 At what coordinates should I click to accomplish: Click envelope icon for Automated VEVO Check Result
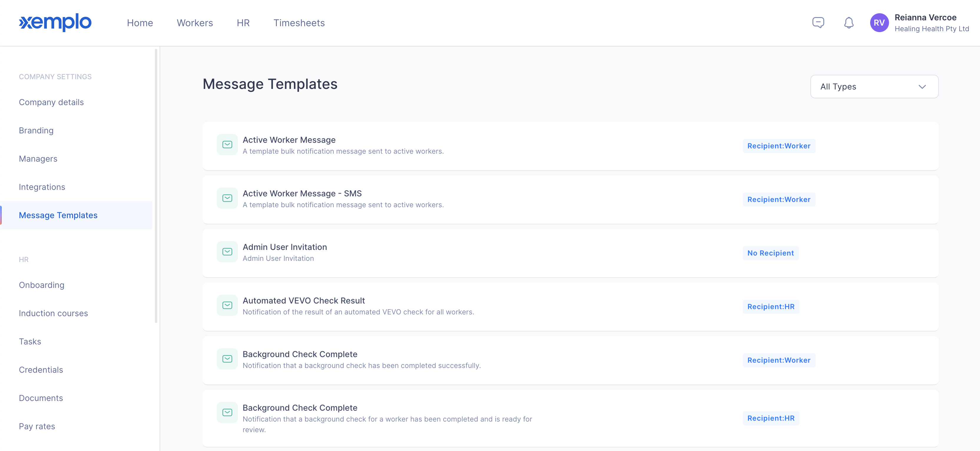pyautogui.click(x=227, y=305)
